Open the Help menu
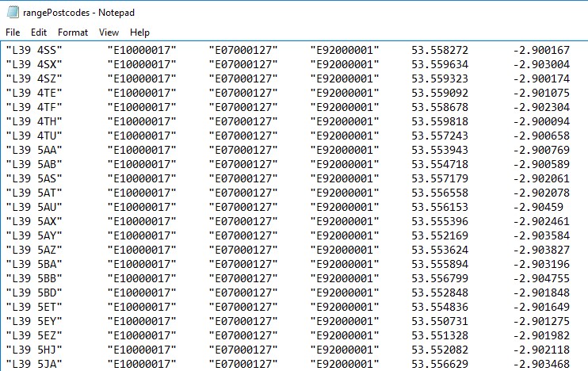The height and width of the screenshot is (371, 588). click(139, 33)
